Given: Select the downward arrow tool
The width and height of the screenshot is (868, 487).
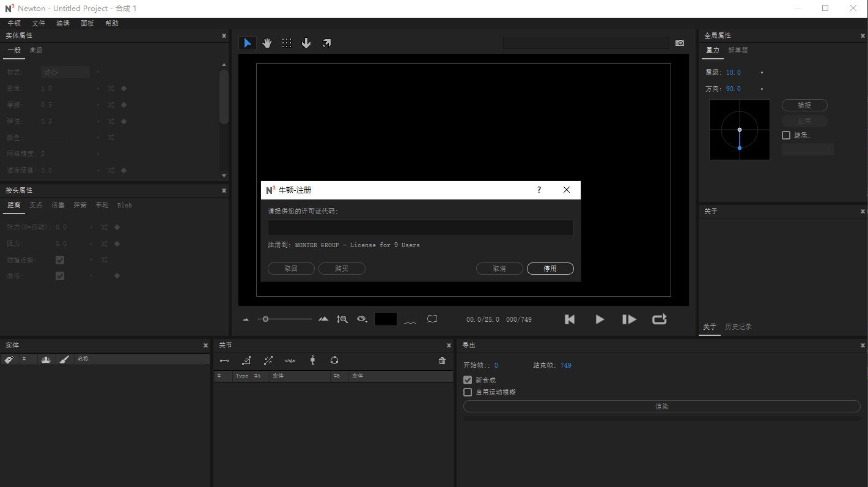Looking at the screenshot, I should pos(306,43).
